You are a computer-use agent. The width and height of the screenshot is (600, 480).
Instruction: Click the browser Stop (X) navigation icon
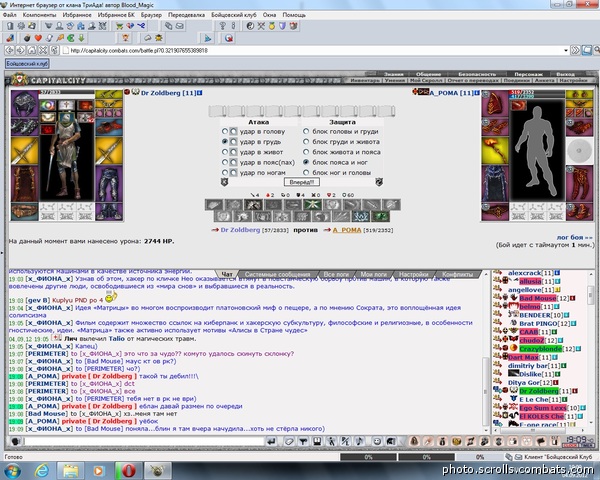click(43, 50)
